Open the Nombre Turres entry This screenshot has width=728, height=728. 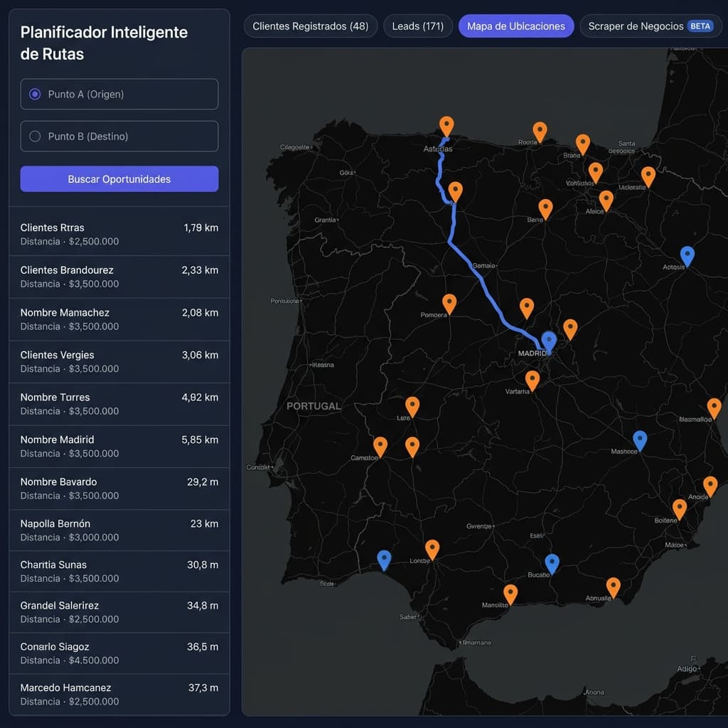[x=119, y=404]
